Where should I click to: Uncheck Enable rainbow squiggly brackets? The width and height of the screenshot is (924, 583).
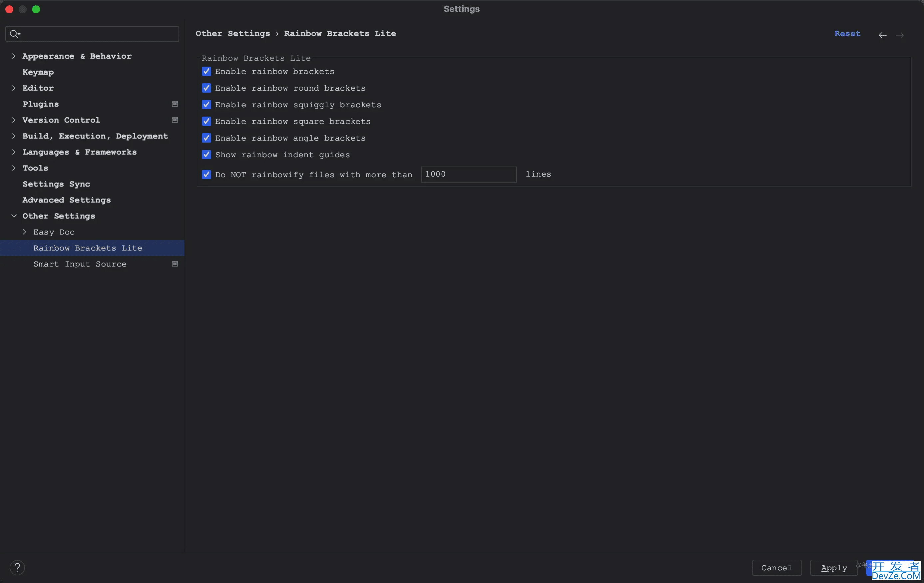click(207, 105)
